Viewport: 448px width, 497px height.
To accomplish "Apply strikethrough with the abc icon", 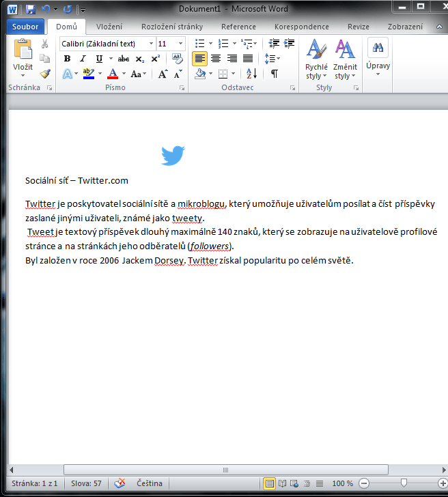I will pyautogui.click(x=124, y=59).
